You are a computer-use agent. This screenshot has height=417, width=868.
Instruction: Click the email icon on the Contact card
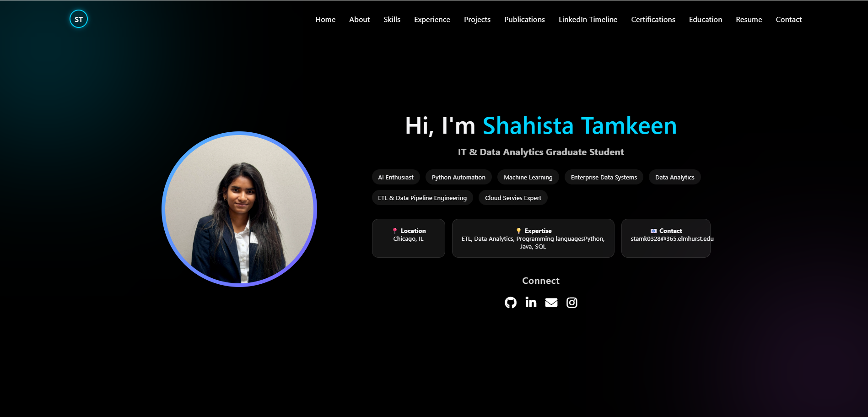point(653,231)
